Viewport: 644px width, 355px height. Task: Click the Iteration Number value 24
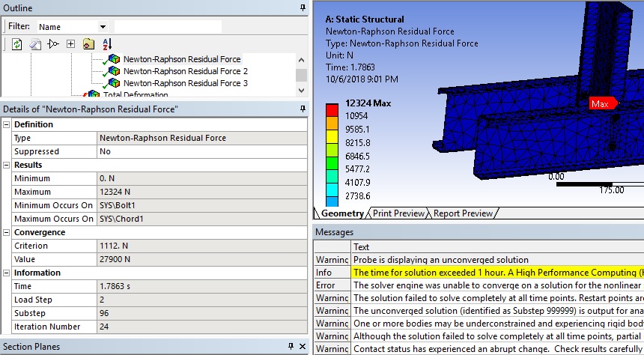[202, 327]
